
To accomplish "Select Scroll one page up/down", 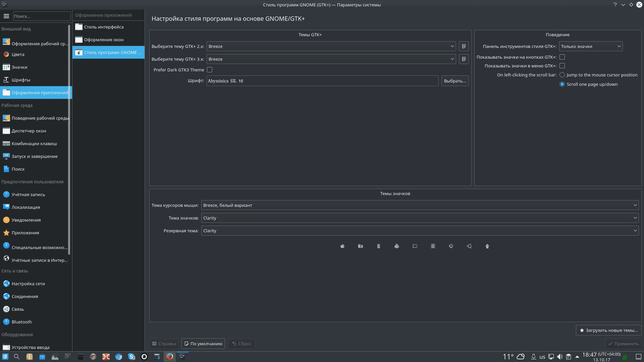I will click(562, 84).
